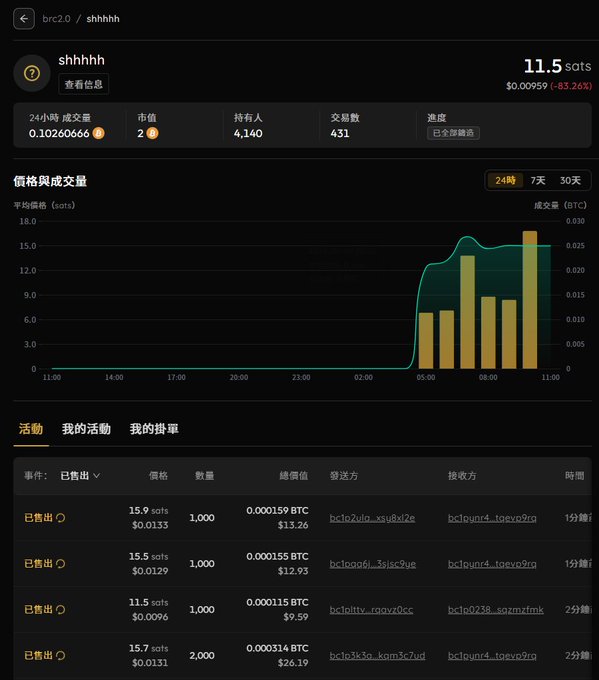Open the 活動 tab
Image resolution: width=599 pixels, height=680 pixels.
[31, 429]
